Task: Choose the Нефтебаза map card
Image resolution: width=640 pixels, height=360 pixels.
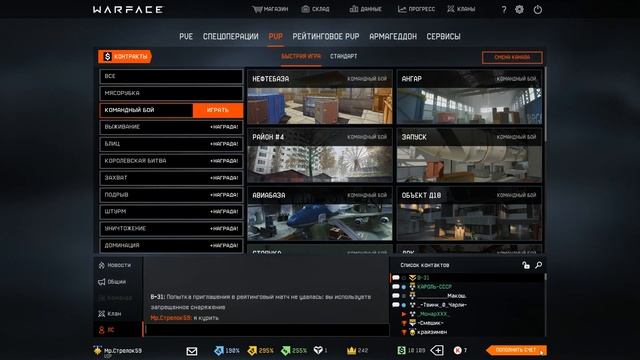Action: (320, 97)
